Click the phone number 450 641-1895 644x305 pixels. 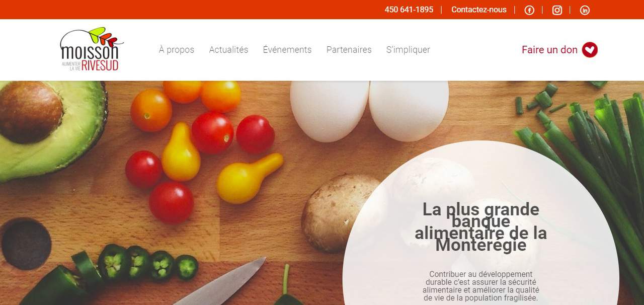[x=409, y=10]
